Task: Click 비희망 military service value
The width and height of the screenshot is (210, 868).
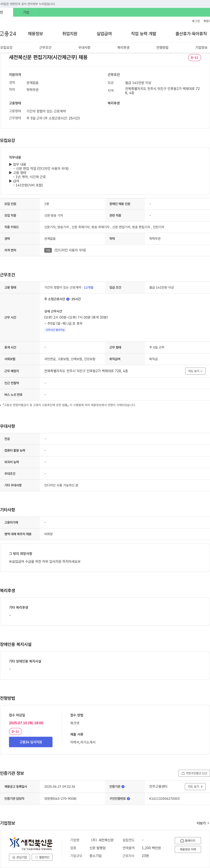Action: [x=49, y=534]
